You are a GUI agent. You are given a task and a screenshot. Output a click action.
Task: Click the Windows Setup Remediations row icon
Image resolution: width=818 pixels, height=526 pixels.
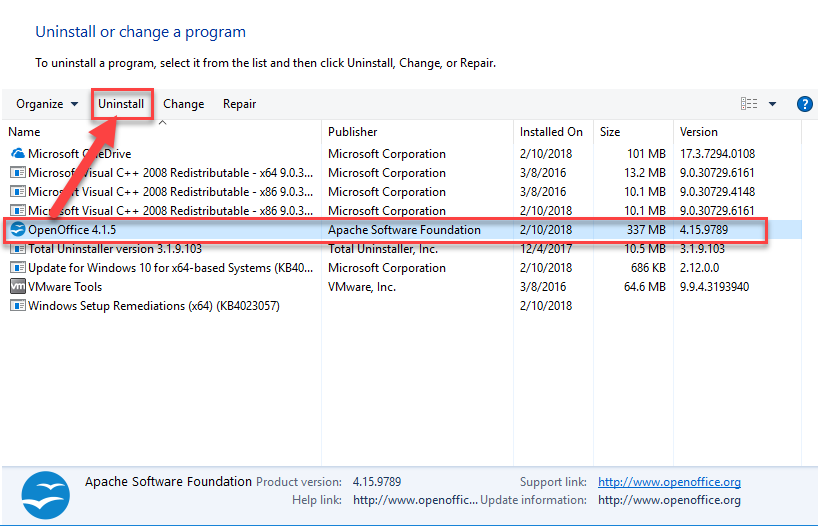click(x=18, y=306)
